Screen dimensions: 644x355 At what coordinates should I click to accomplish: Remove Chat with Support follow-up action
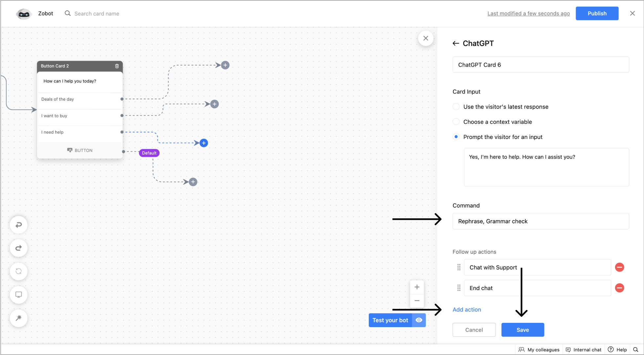coord(619,267)
